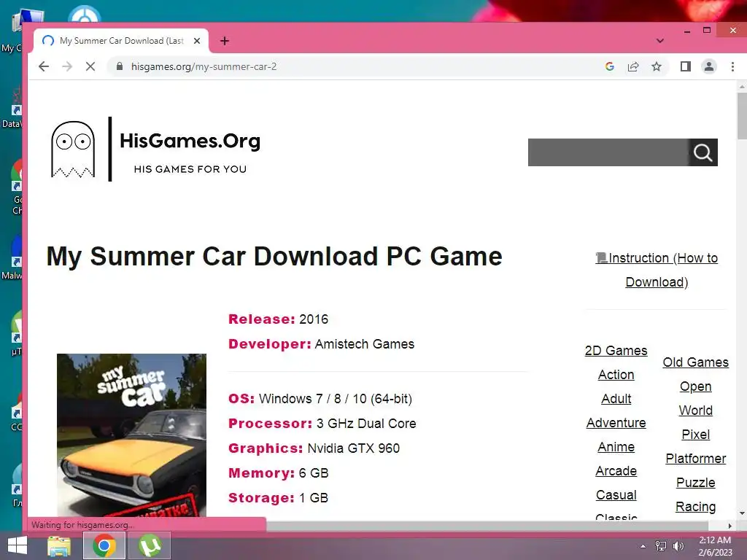Open the Pixel category
This screenshot has height=560, width=747.
tap(695, 435)
